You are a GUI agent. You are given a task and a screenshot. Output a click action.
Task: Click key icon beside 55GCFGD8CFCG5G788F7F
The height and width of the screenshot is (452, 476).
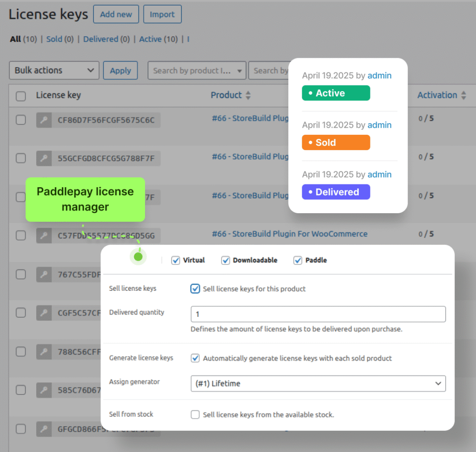pyautogui.click(x=44, y=159)
